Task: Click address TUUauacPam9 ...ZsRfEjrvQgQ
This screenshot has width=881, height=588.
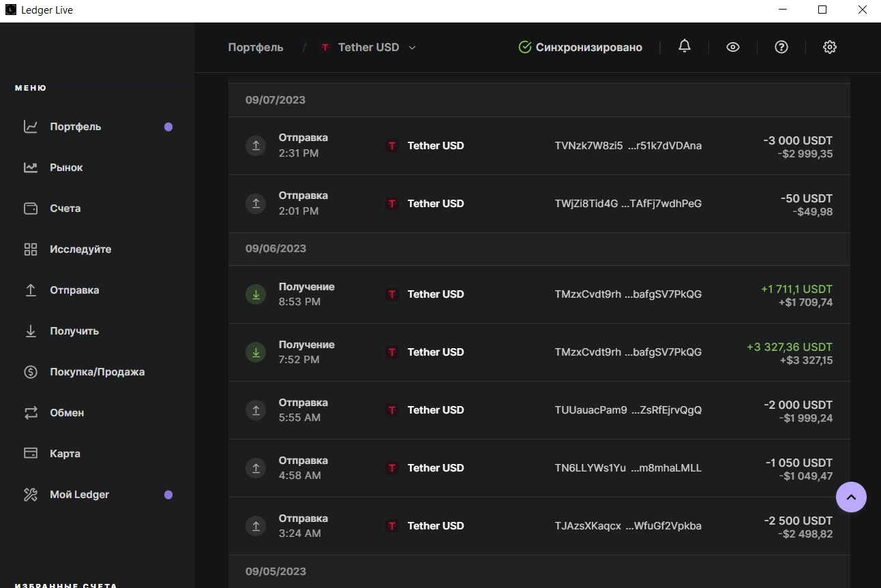Action: pos(628,410)
